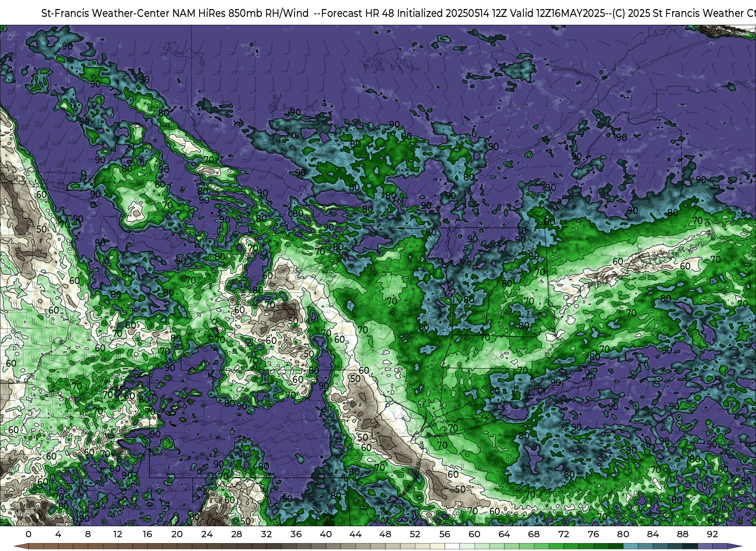Click the colorbar scale label 4
Image resolution: width=756 pixels, height=551 pixels.
pyautogui.click(x=58, y=534)
